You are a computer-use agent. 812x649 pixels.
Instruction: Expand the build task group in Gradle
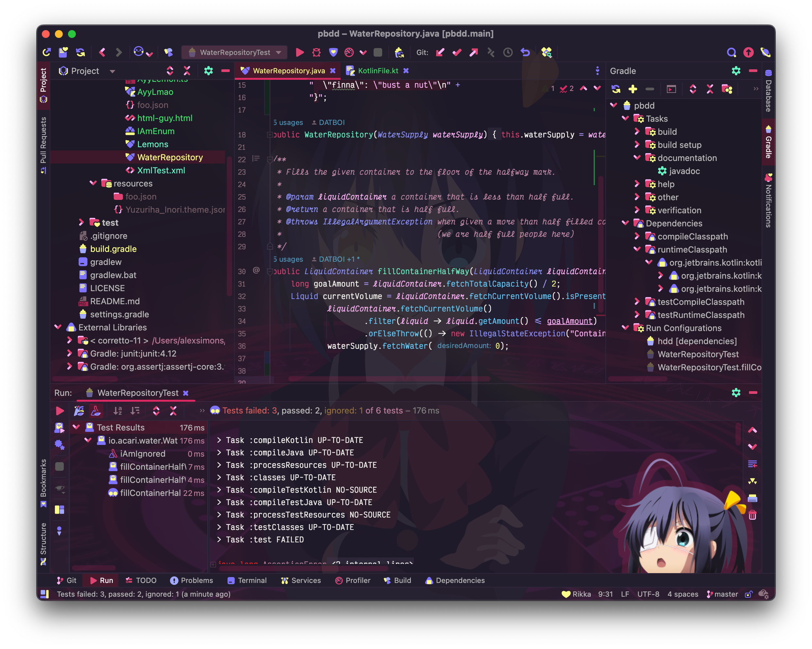pos(637,132)
